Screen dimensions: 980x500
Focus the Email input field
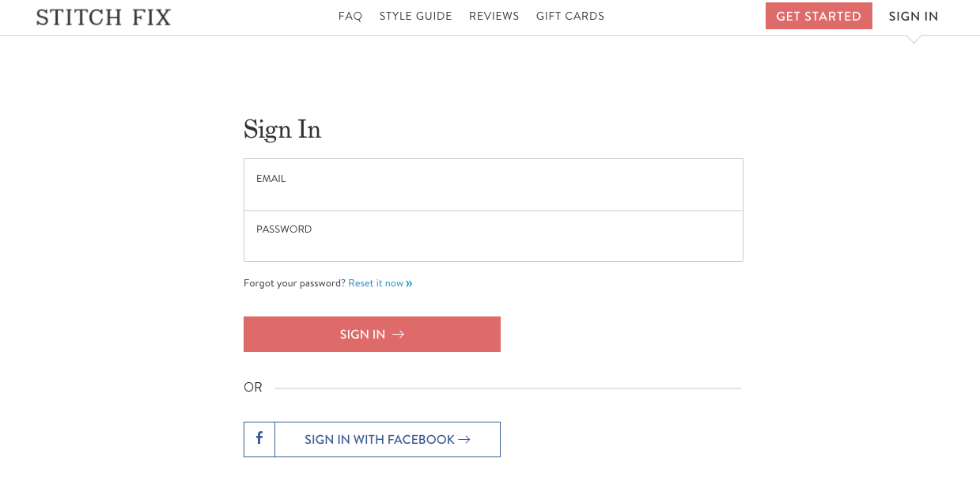[x=494, y=184]
